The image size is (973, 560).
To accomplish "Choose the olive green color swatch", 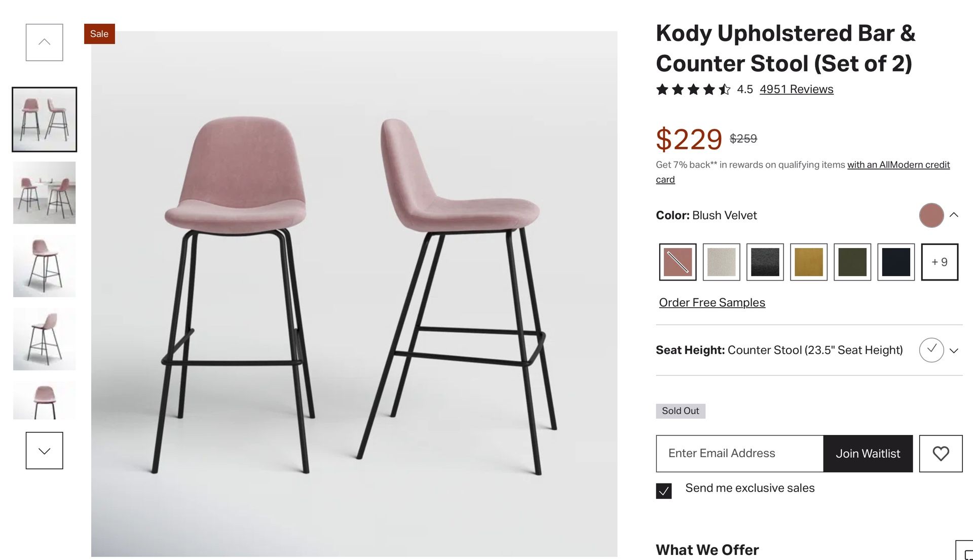I will (x=852, y=262).
